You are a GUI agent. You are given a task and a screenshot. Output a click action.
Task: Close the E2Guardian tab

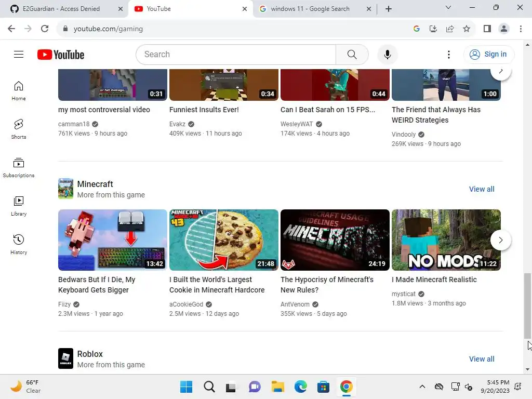121,9
